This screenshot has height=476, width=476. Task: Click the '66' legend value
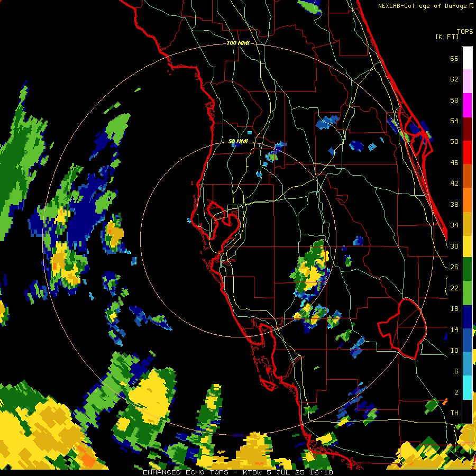(x=454, y=58)
